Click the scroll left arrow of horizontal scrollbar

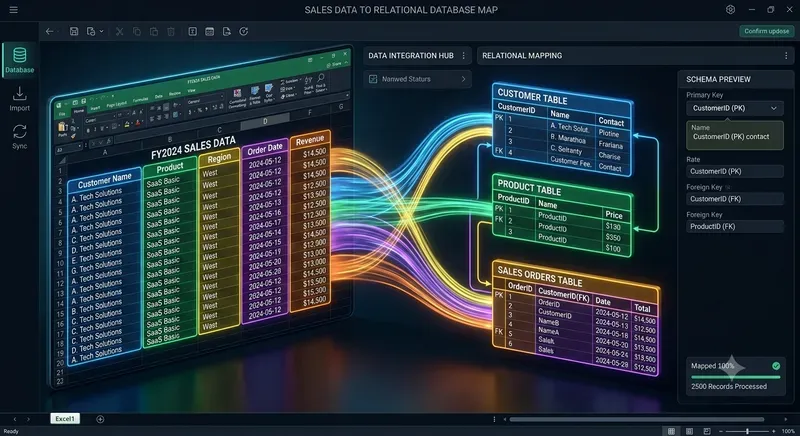pos(505,419)
